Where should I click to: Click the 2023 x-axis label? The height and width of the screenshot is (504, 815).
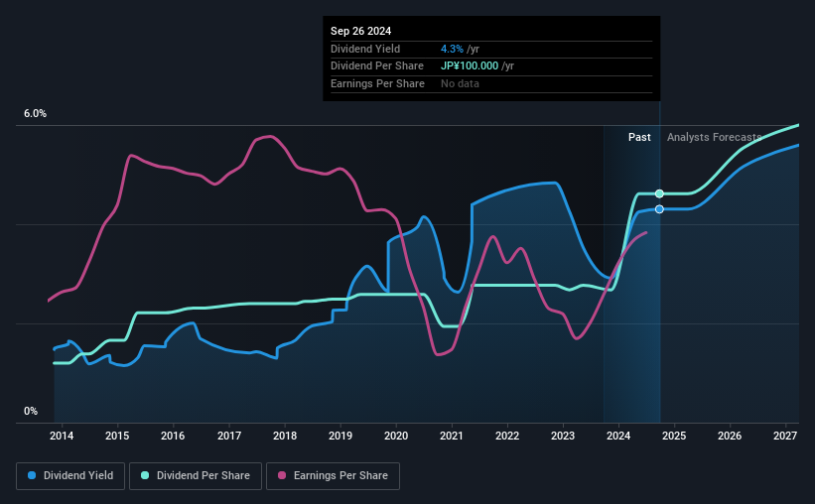563,436
